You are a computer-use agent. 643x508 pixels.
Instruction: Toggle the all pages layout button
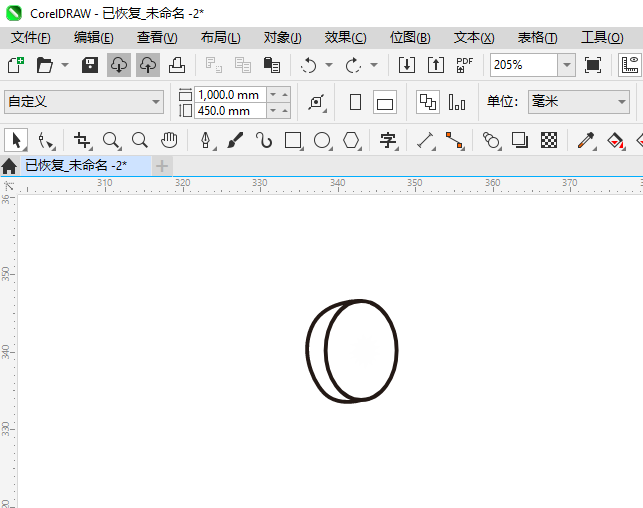[x=428, y=102]
